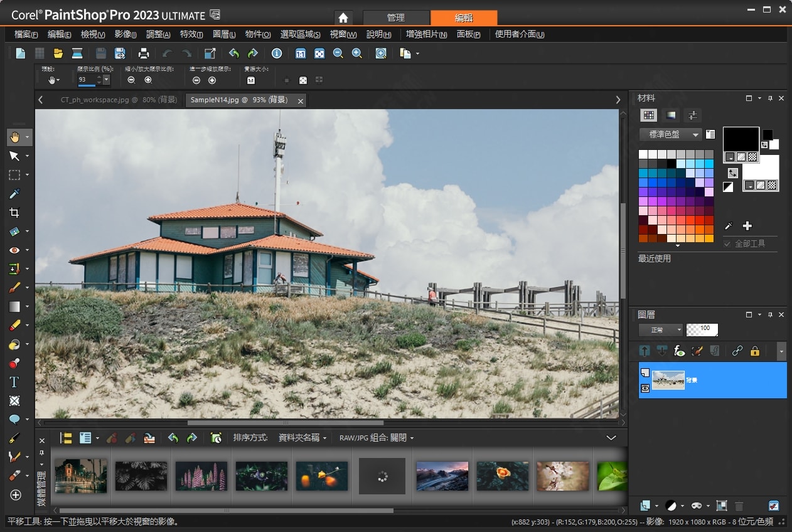Toggle visibility eye of background layer
Viewport: 792px width, 532px height.
[x=645, y=389]
